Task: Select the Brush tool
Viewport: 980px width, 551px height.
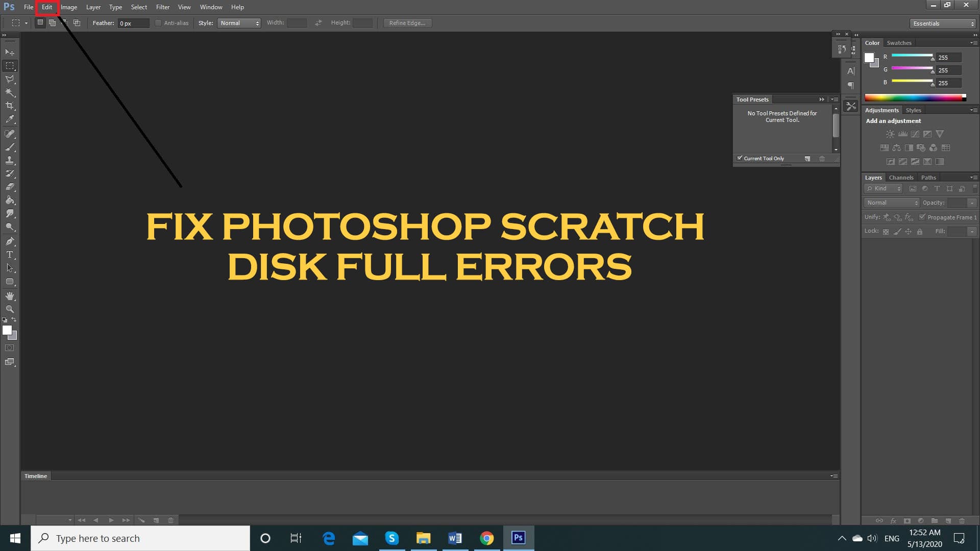Action: pos(10,147)
